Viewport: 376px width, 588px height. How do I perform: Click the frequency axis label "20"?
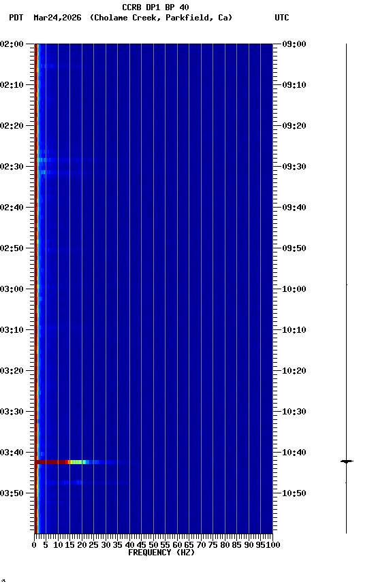coord(82,545)
